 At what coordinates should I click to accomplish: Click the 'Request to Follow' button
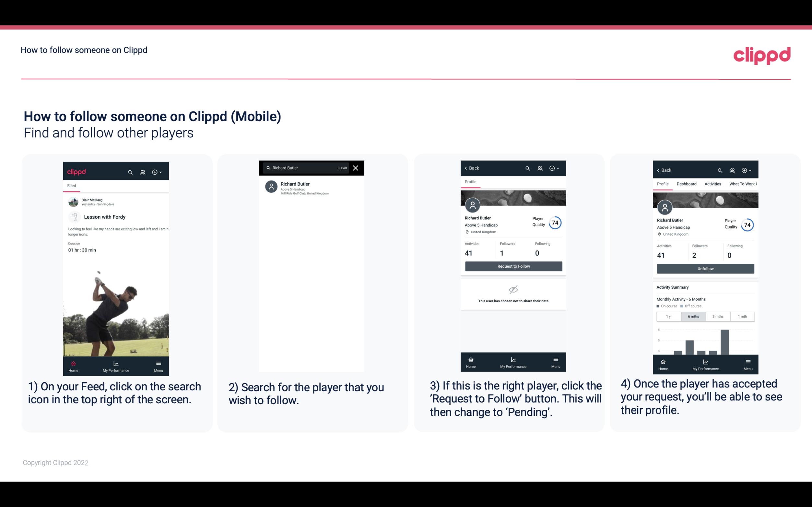[x=513, y=266]
